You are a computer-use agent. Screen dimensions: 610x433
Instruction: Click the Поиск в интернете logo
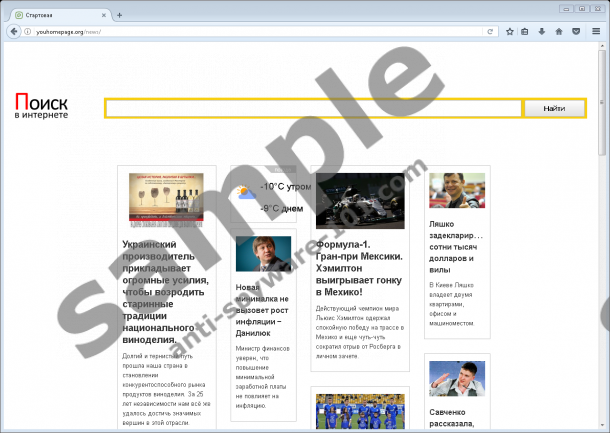click(x=42, y=108)
